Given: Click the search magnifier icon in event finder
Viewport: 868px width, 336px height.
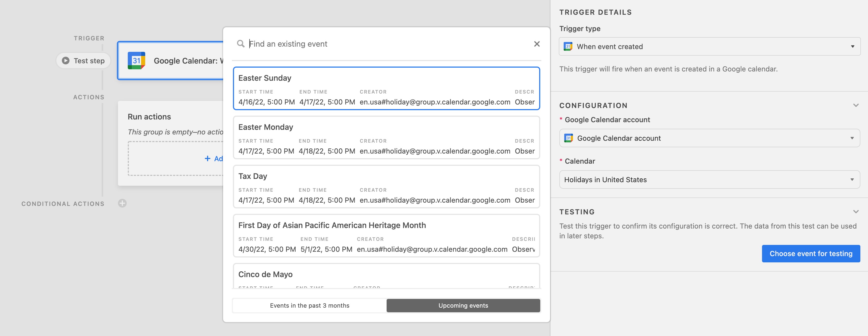Looking at the screenshot, I should pos(241,44).
